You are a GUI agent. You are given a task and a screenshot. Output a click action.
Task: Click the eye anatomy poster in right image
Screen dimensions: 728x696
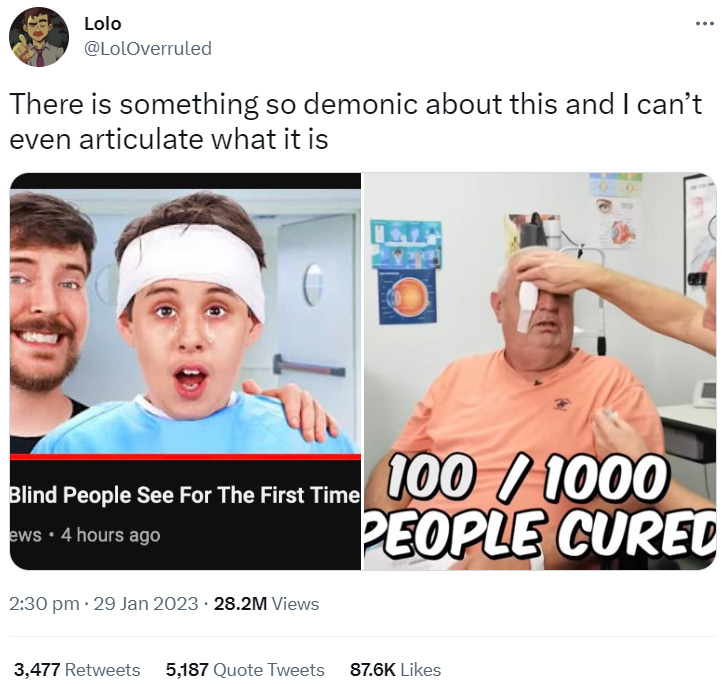pyautogui.click(x=407, y=296)
